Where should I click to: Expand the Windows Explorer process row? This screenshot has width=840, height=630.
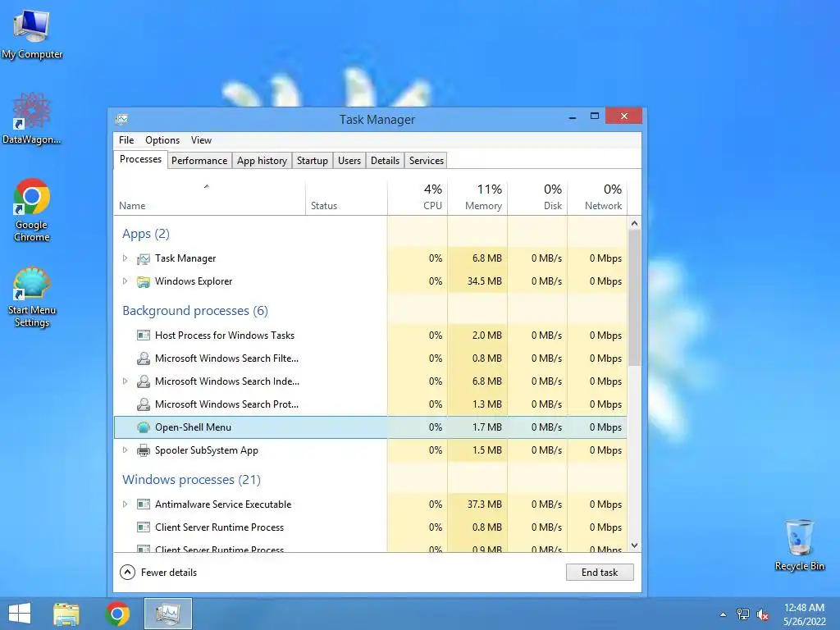[x=125, y=281]
